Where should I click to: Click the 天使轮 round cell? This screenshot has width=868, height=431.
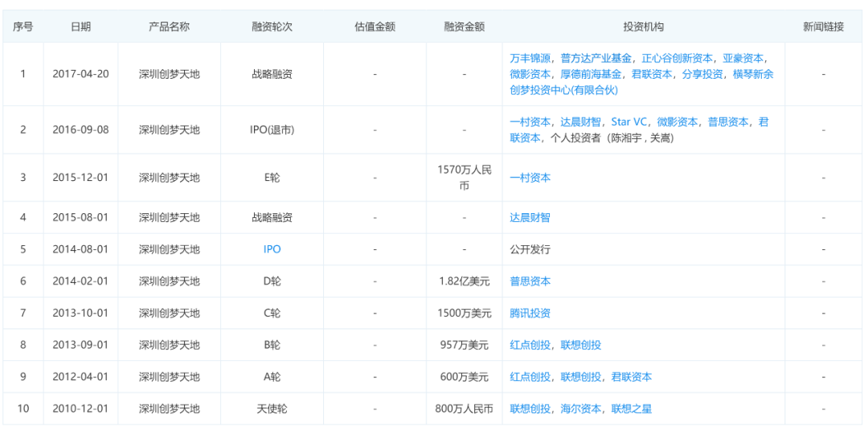pos(272,409)
